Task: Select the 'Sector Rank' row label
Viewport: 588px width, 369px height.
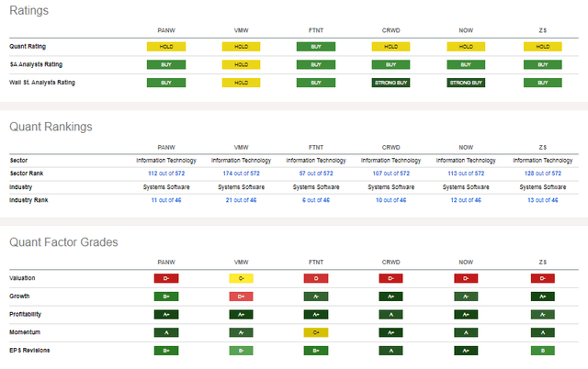Action: (27, 173)
